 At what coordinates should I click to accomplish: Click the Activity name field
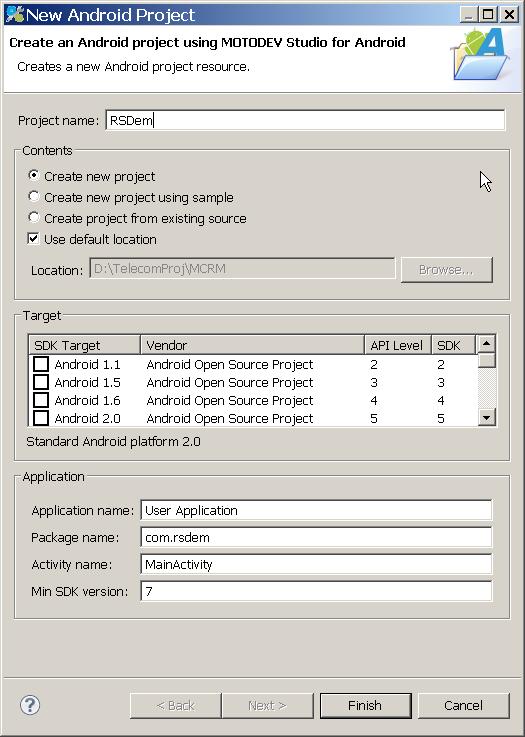coord(316,564)
